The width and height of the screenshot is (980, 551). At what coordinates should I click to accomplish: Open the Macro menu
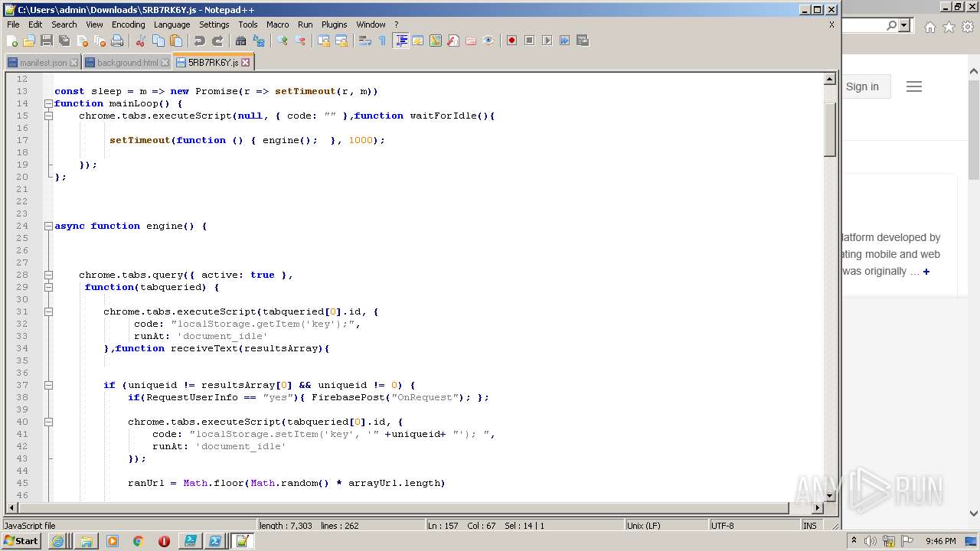point(277,24)
